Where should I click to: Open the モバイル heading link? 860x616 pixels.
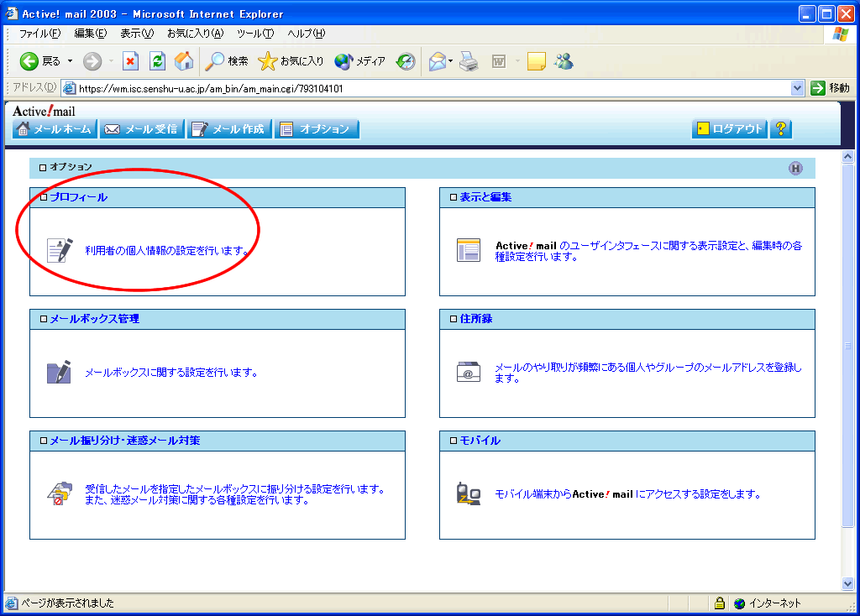tap(480, 441)
